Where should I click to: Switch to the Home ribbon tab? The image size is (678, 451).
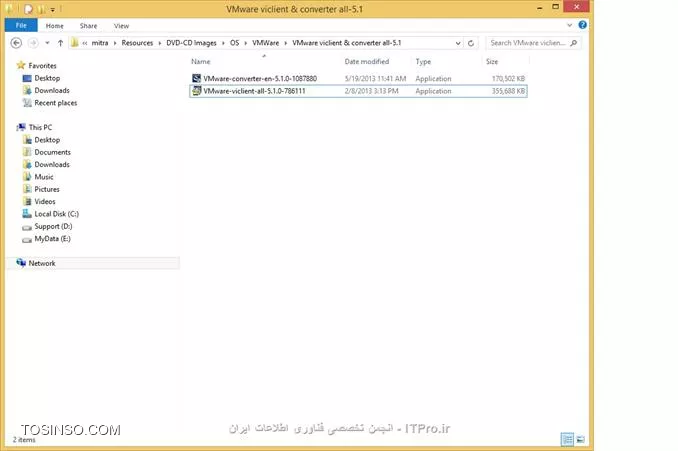click(54, 26)
